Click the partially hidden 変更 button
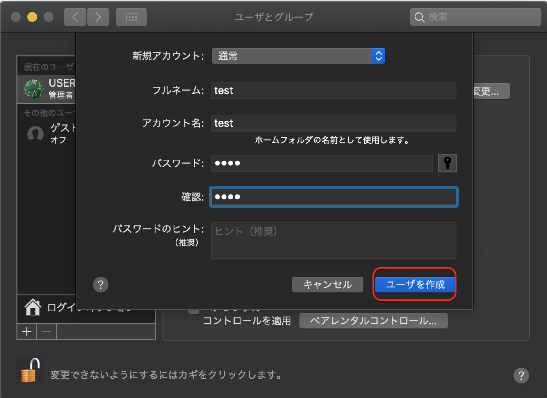The height and width of the screenshot is (398, 547). 491,91
